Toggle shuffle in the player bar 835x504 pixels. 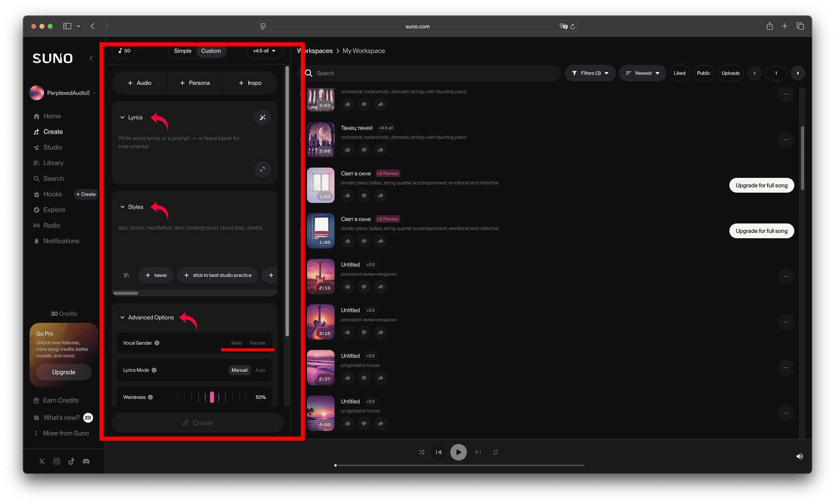pos(422,452)
